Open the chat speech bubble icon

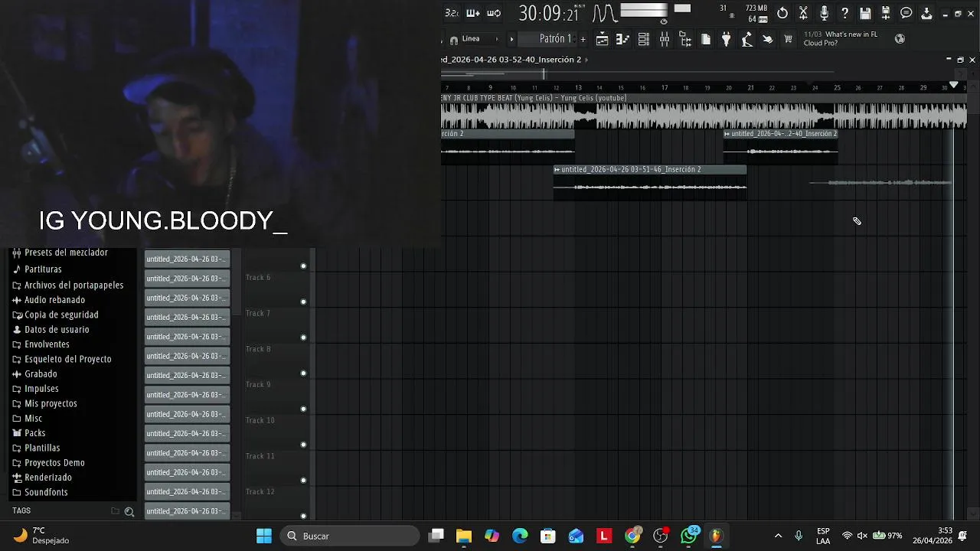pyautogui.click(x=906, y=13)
